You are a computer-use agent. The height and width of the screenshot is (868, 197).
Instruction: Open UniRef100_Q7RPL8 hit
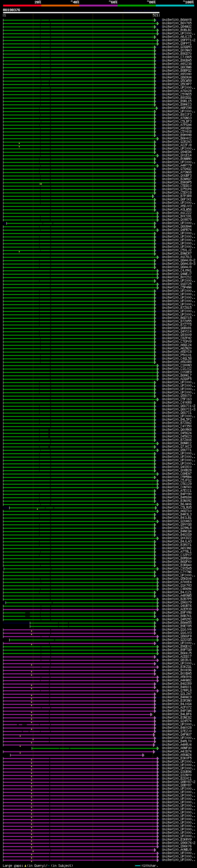tap(177, 690)
